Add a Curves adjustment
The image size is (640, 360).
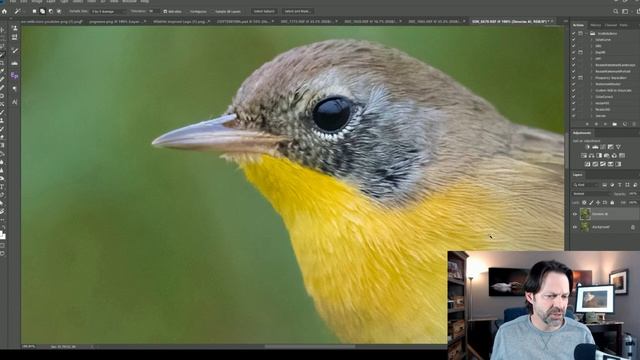[603, 147]
